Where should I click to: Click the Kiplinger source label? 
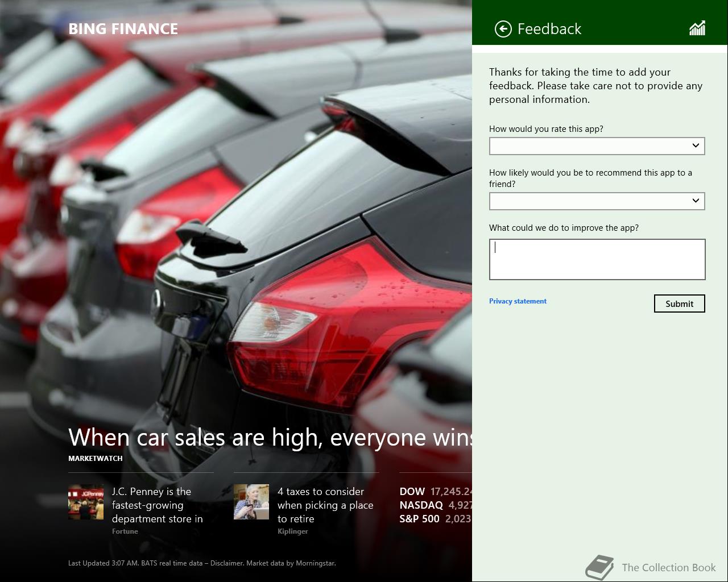293,531
